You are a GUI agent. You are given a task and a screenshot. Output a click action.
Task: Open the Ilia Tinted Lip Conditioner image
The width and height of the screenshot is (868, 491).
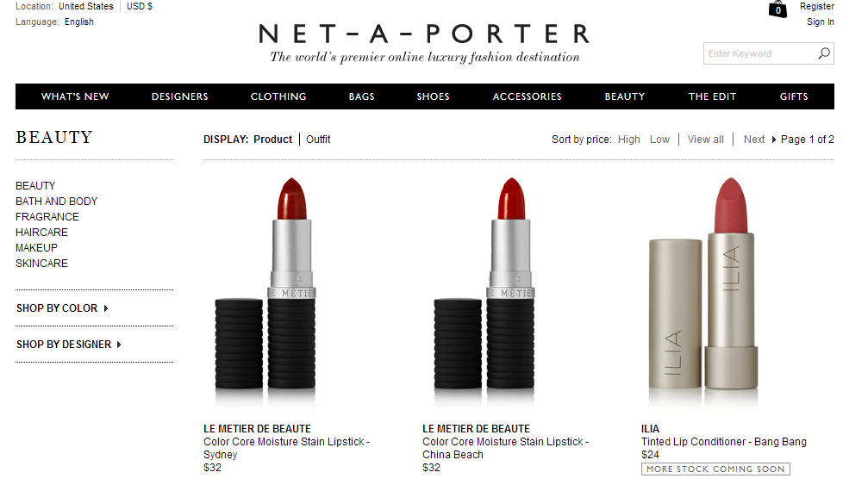tap(703, 293)
